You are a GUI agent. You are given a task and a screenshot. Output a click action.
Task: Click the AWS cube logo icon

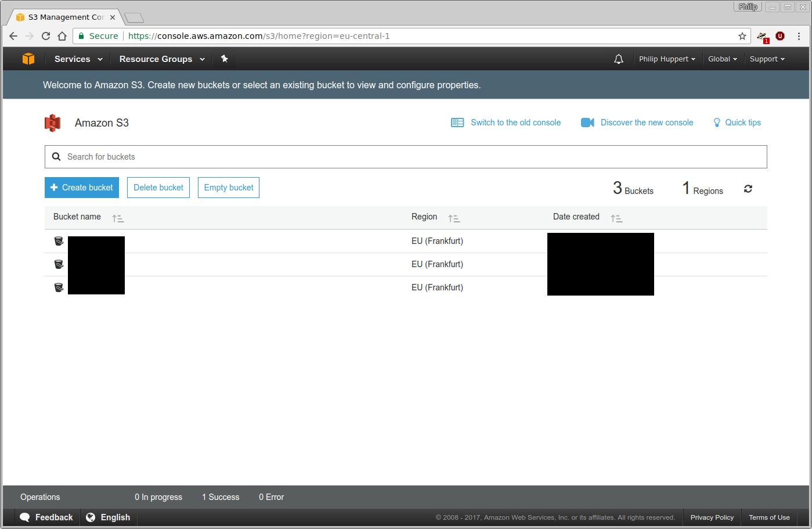click(x=28, y=59)
